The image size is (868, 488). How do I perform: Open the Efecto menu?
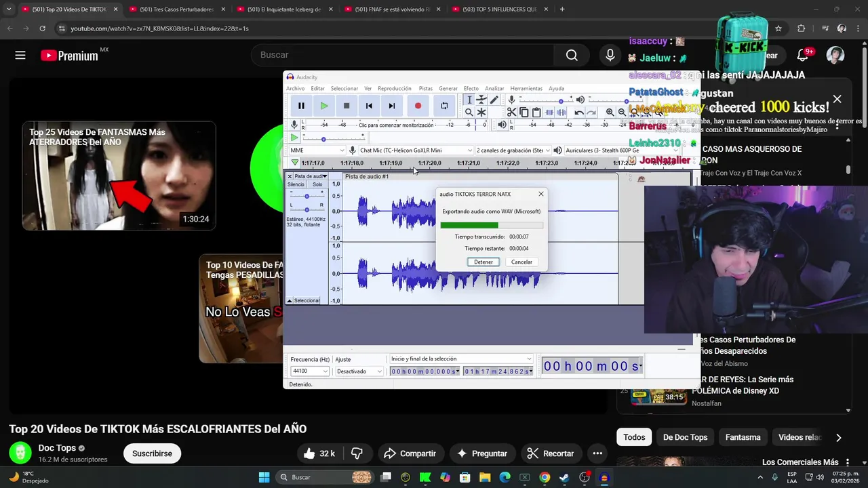[471, 89]
